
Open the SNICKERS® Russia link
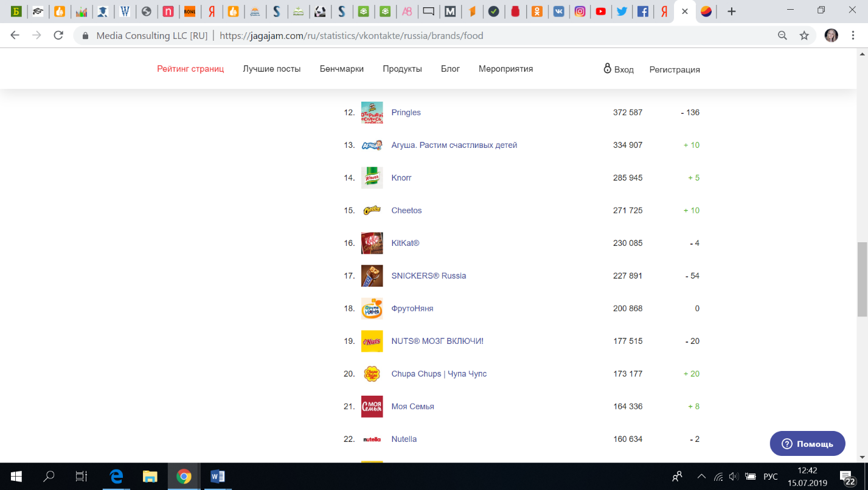coord(429,276)
